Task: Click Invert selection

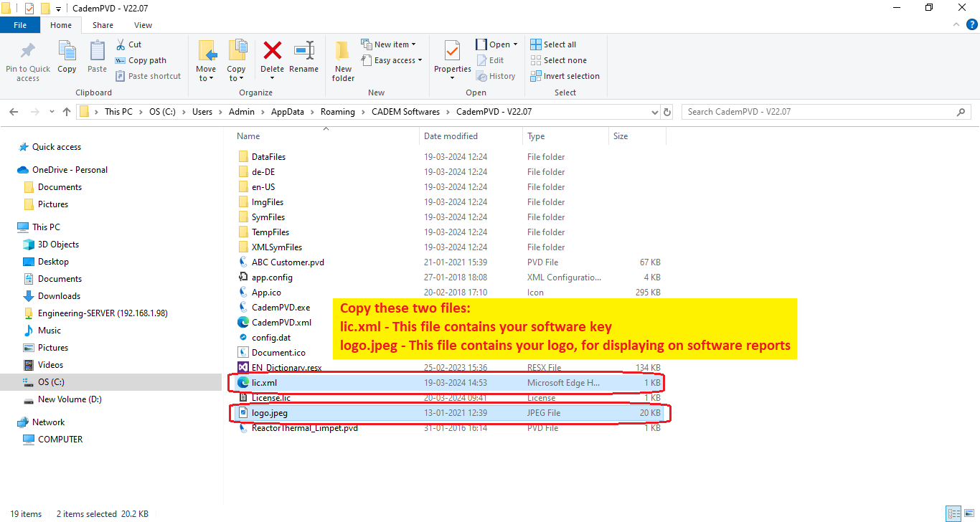Action: tap(565, 76)
